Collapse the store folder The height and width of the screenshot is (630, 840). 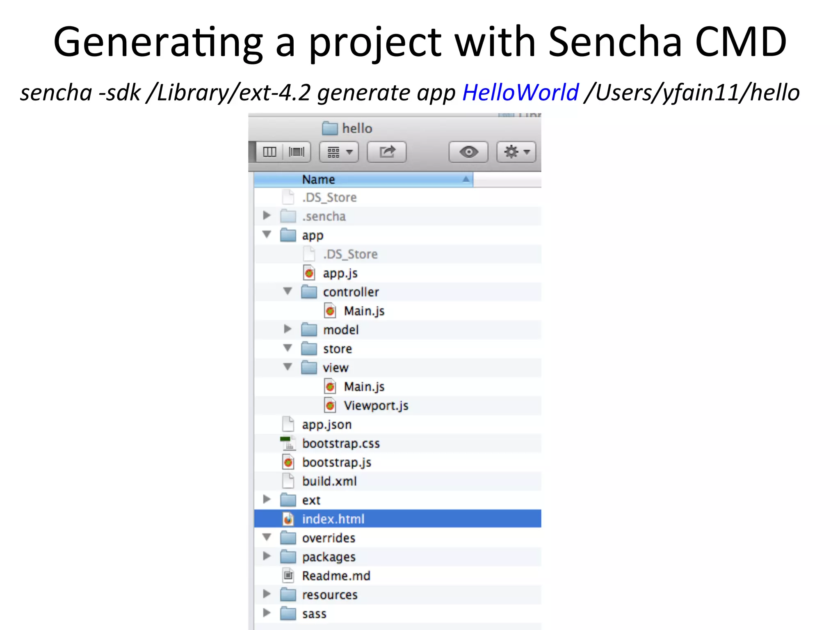[x=288, y=348]
